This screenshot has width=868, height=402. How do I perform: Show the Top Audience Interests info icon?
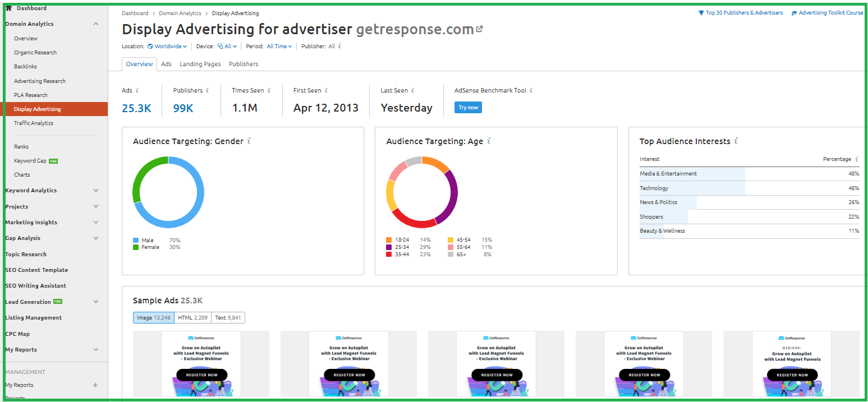coord(736,141)
